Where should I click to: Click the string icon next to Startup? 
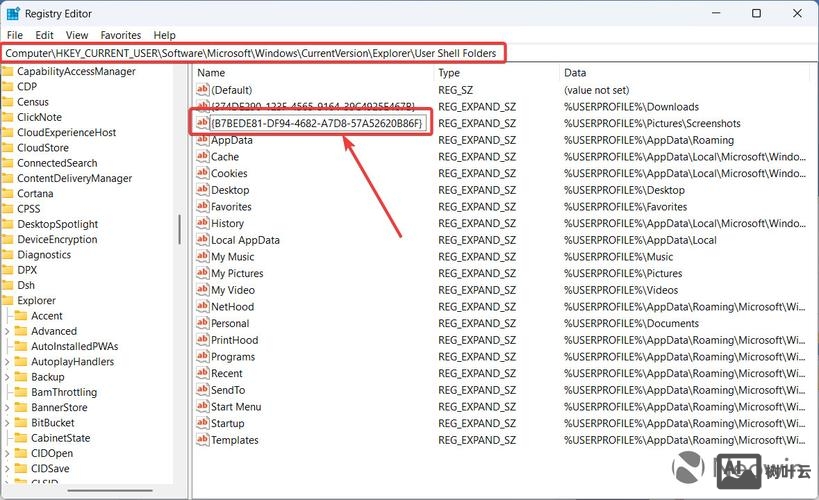point(202,424)
